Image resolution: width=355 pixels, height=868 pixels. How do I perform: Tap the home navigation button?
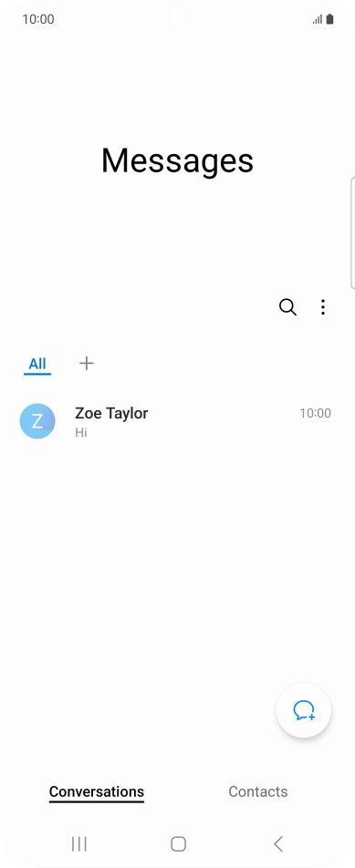tap(178, 843)
